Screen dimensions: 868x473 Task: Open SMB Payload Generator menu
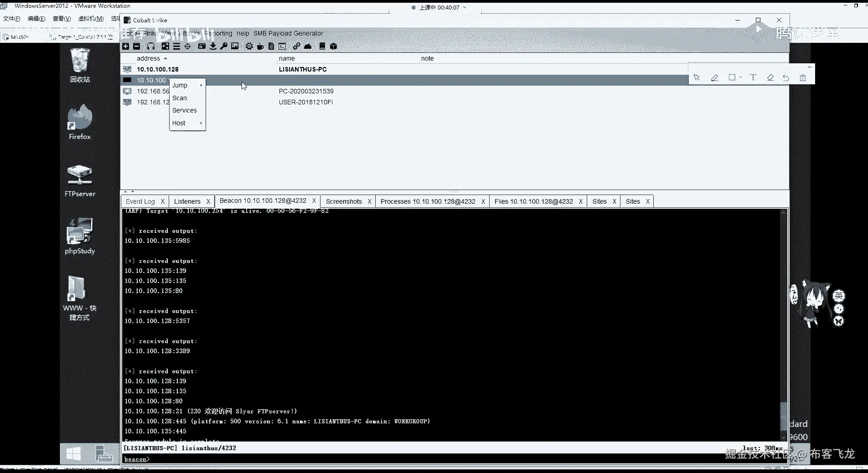click(x=288, y=33)
